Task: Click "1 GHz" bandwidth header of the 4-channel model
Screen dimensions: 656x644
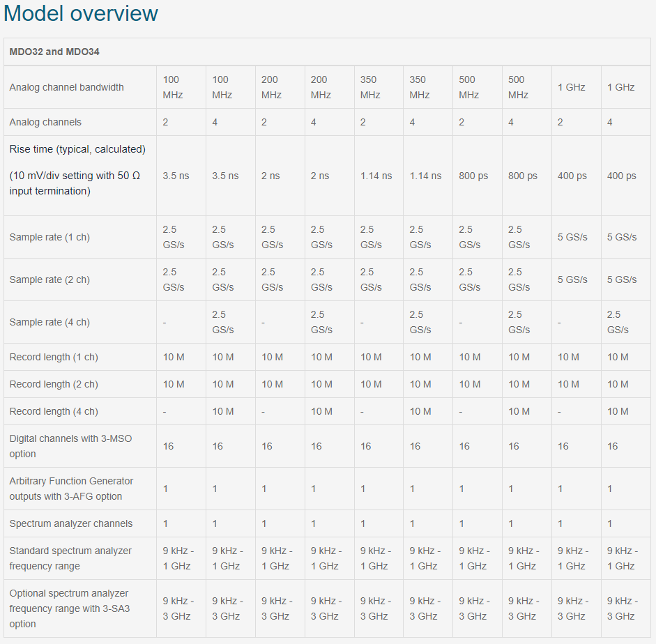Action: point(621,87)
